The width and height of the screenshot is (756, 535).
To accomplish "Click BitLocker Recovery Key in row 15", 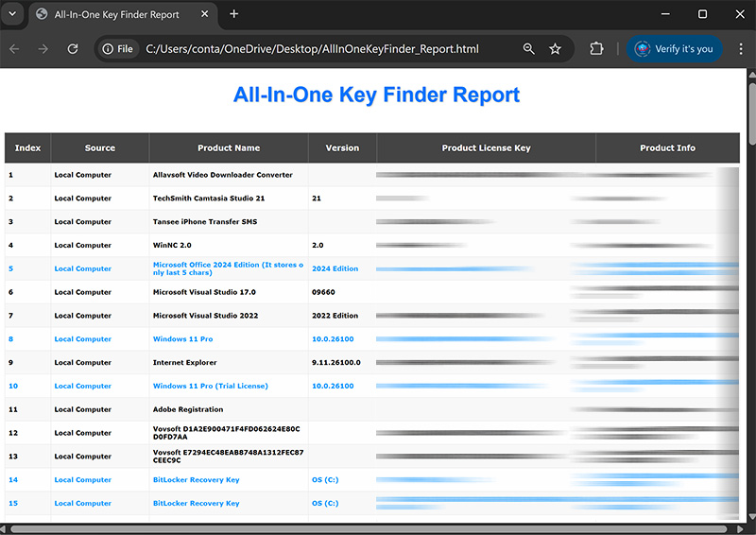I will pos(197,503).
